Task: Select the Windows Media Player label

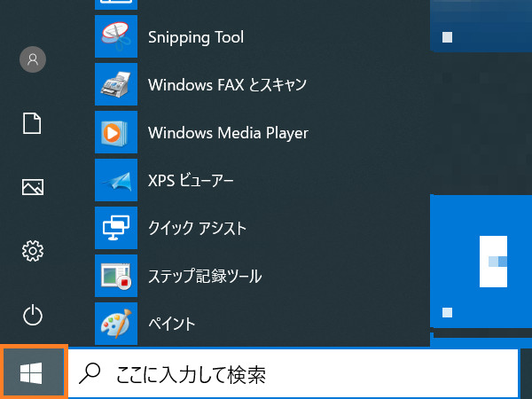Action: [229, 133]
